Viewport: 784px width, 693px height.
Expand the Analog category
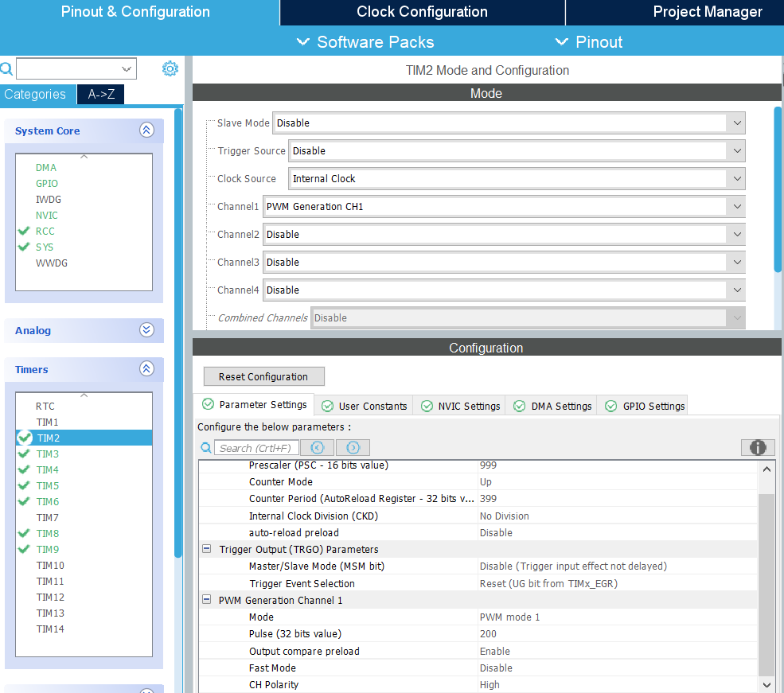coord(146,329)
